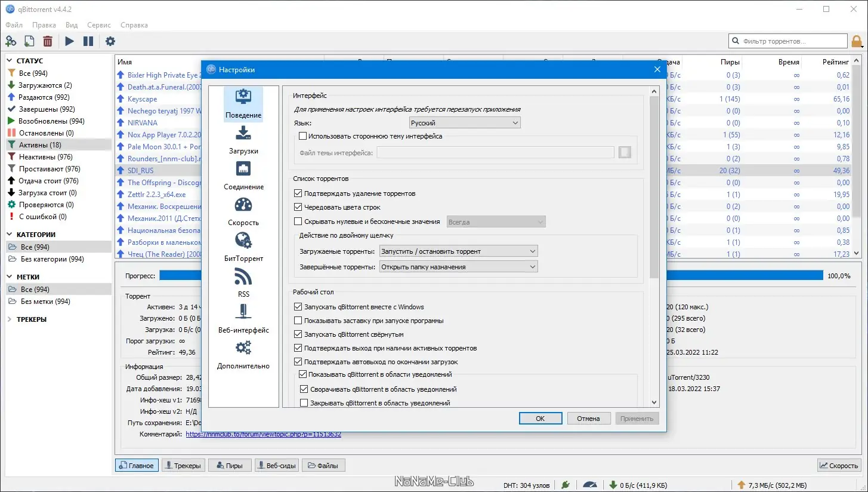Click the settings dialog scrollbar thumb

(x=654, y=187)
